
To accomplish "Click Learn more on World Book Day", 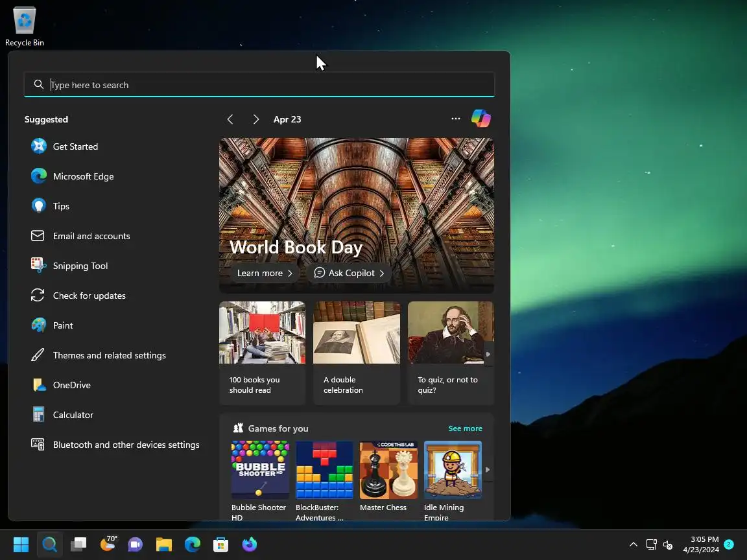I will coord(265,273).
